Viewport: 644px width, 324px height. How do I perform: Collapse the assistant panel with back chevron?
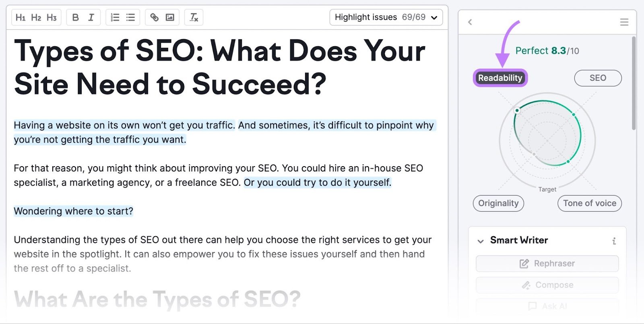469,23
